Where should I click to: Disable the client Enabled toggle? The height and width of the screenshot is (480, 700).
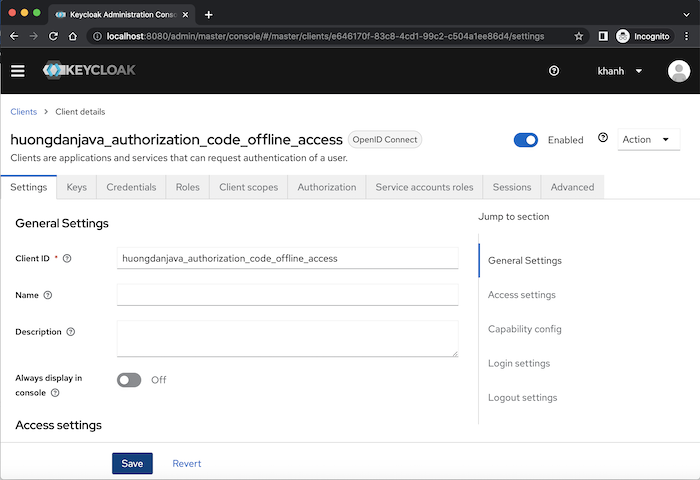tap(525, 140)
